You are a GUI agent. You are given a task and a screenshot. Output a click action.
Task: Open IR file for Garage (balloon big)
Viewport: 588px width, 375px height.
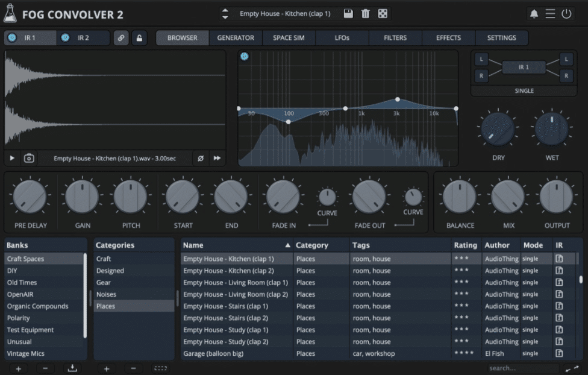coord(559,353)
